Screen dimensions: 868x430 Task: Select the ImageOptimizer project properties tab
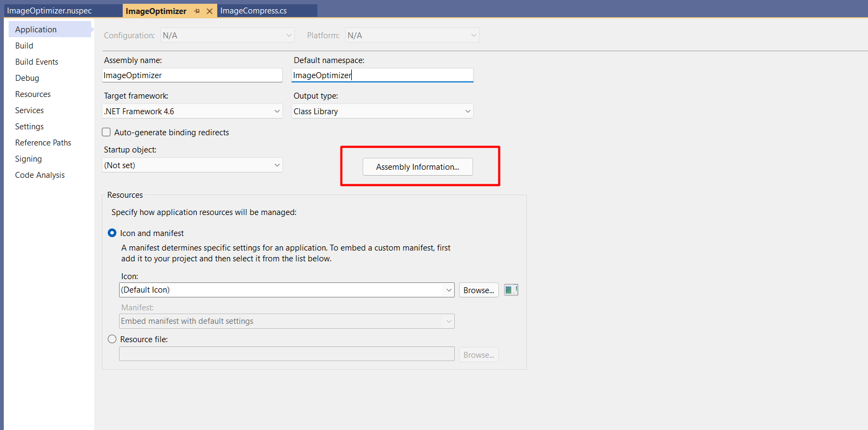pos(156,11)
